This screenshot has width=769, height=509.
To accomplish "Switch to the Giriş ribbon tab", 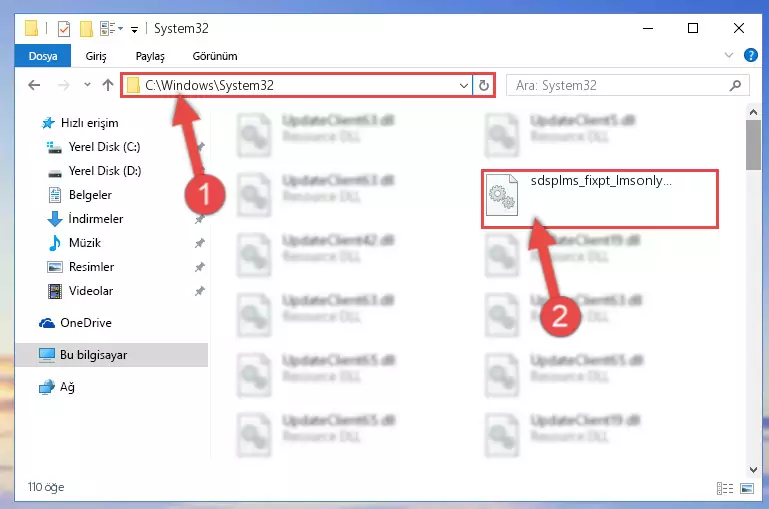I will 96,56.
